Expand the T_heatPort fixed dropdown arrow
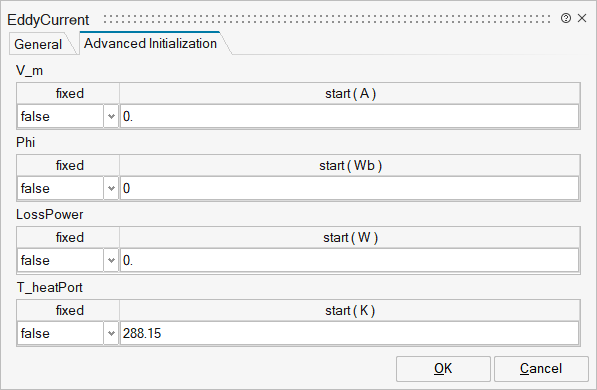 [x=111, y=333]
